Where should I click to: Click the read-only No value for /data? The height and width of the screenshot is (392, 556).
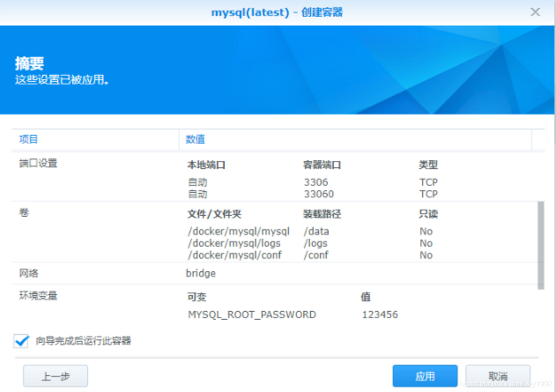[x=426, y=231]
